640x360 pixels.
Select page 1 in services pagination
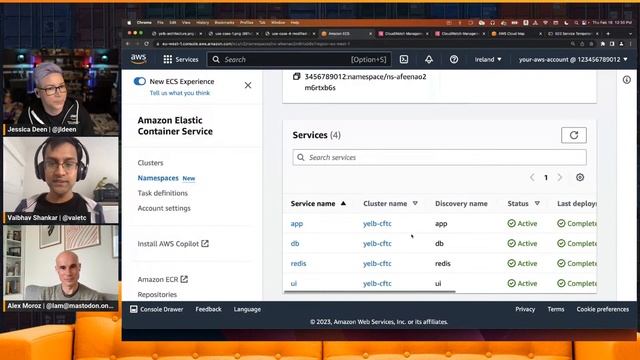coord(546,178)
